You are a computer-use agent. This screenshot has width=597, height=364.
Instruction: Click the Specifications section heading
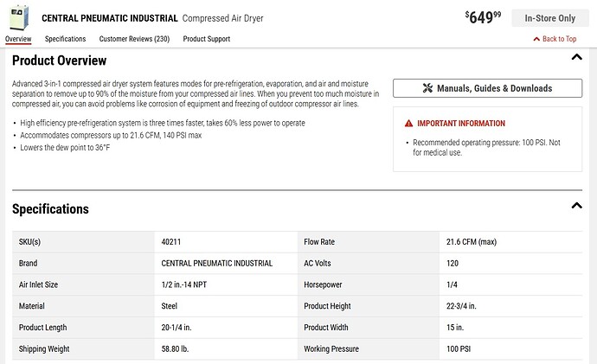(50, 209)
